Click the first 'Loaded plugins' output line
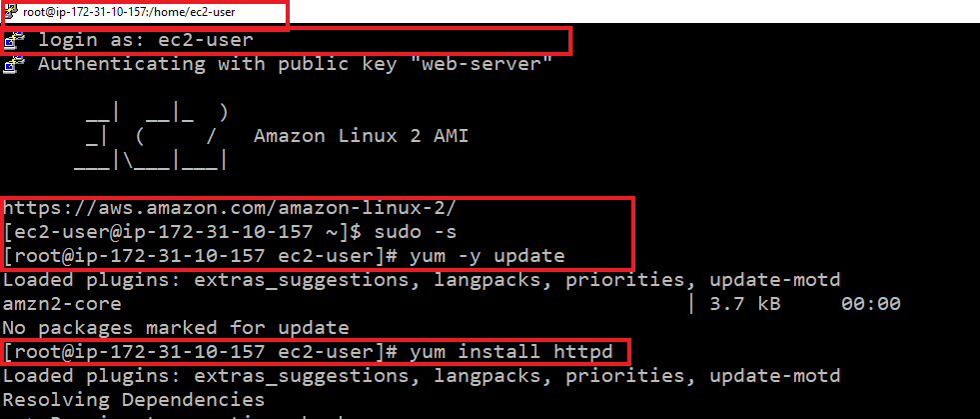Image resolution: width=980 pixels, height=419 pixels. click(422, 281)
